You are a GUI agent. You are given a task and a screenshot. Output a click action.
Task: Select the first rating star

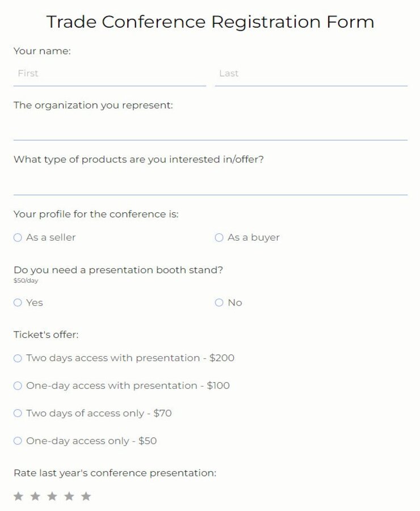[18, 496]
